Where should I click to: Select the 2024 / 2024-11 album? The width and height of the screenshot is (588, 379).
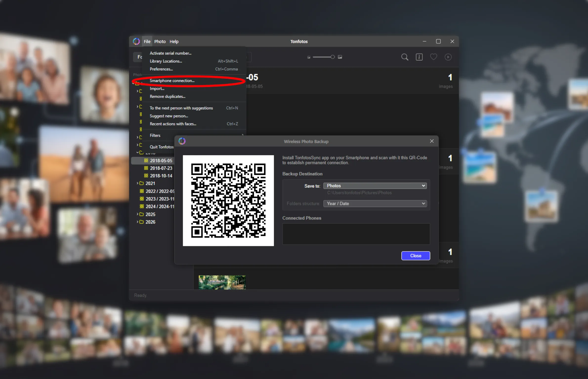(160, 207)
